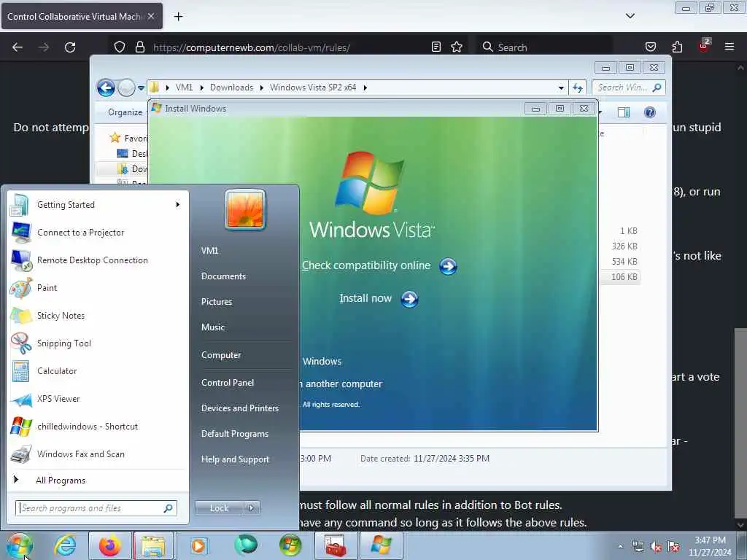This screenshot has height=560, width=747.
Task: Open Firefox list all tabs chevron
Action: 630,16
